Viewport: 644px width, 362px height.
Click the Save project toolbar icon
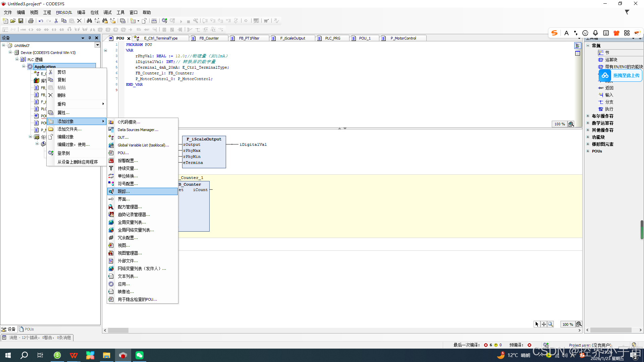[x=21, y=21]
